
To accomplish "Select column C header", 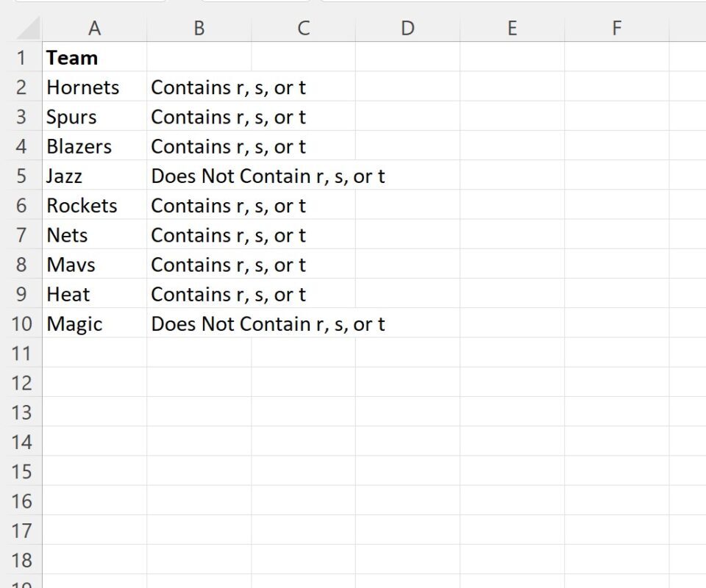I will (304, 29).
